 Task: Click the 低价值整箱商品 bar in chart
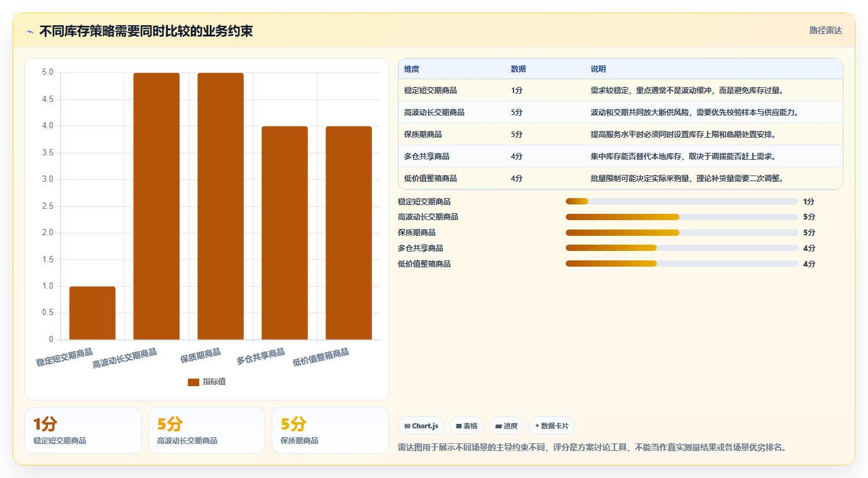pyautogui.click(x=349, y=233)
